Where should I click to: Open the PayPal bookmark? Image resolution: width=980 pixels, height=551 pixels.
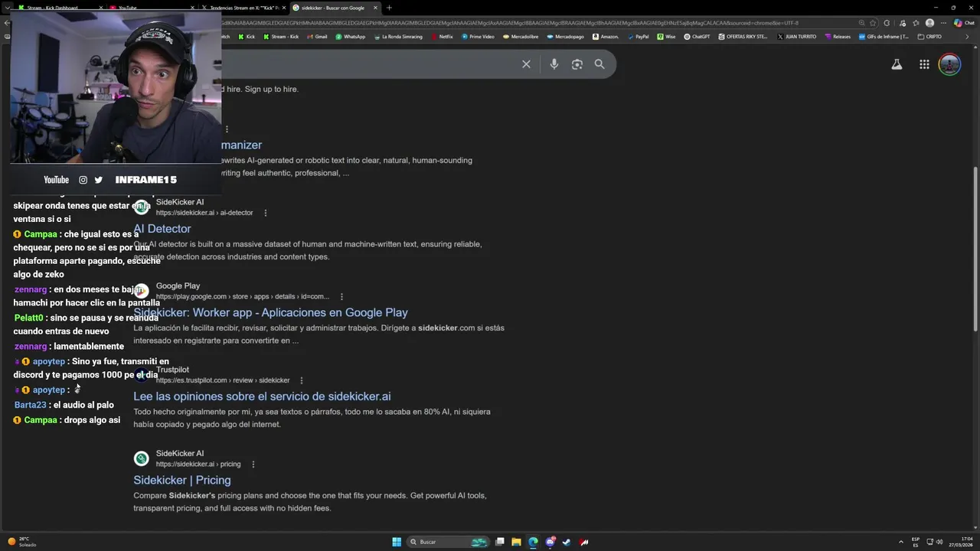[x=637, y=36]
